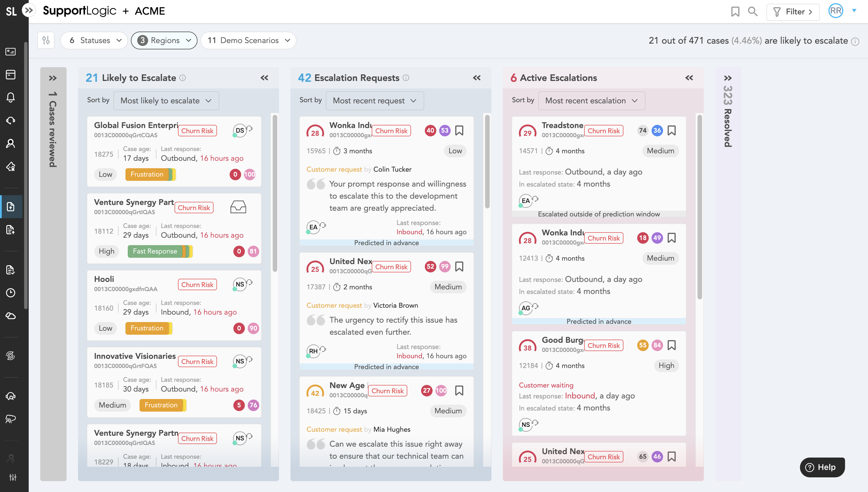Bookmark the United Nex case 17387 card
This screenshot has width=868, height=492.
[459, 267]
